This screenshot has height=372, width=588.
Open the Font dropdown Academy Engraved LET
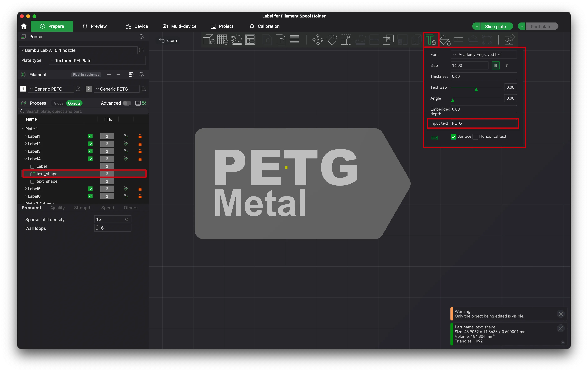[x=483, y=54]
